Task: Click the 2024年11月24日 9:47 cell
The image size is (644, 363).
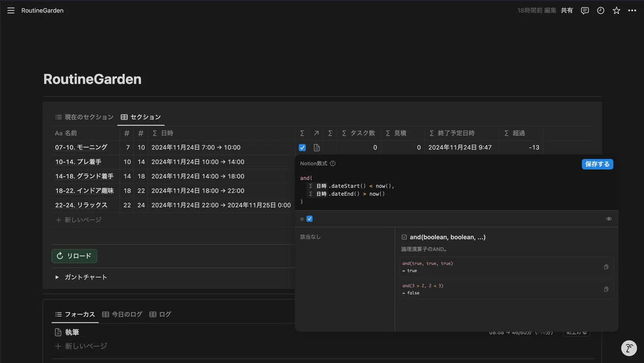Action: click(x=460, y=147)
